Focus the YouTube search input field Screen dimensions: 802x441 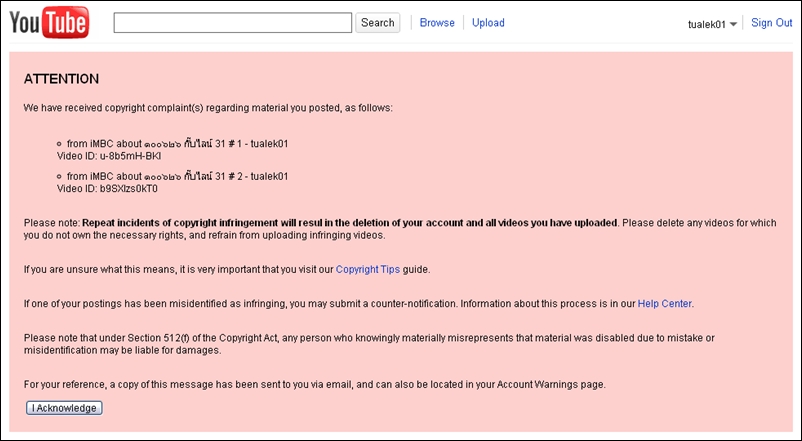pyautogui.click(x=233, y=23)
